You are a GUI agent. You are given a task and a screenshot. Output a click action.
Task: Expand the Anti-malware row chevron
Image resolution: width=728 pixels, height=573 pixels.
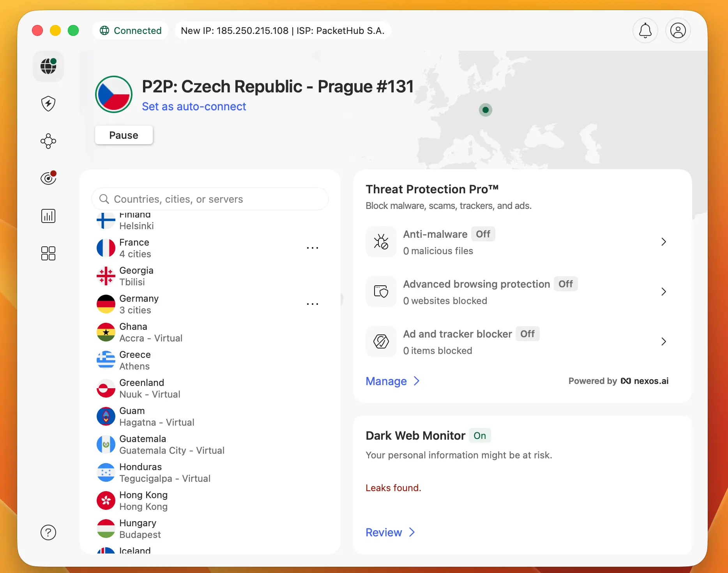tap(664, 242)
